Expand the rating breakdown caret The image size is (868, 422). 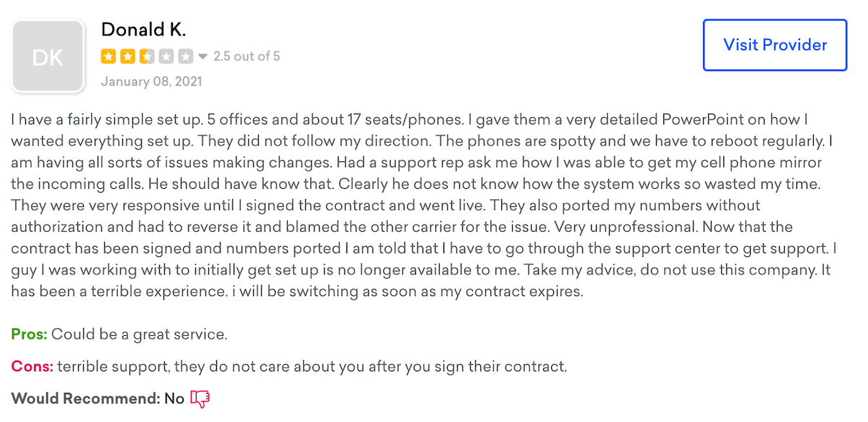[203, 56]
